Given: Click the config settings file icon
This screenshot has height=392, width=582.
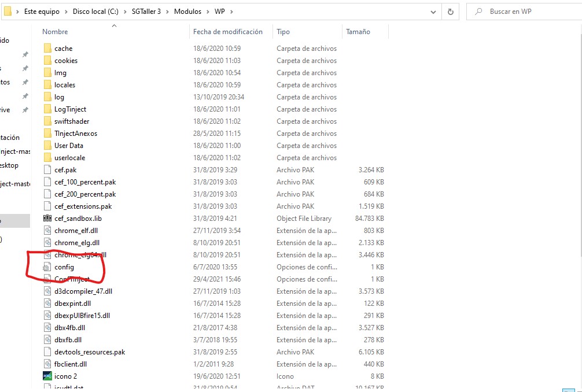Looking at the screenshot, I should tap(47, 267).
